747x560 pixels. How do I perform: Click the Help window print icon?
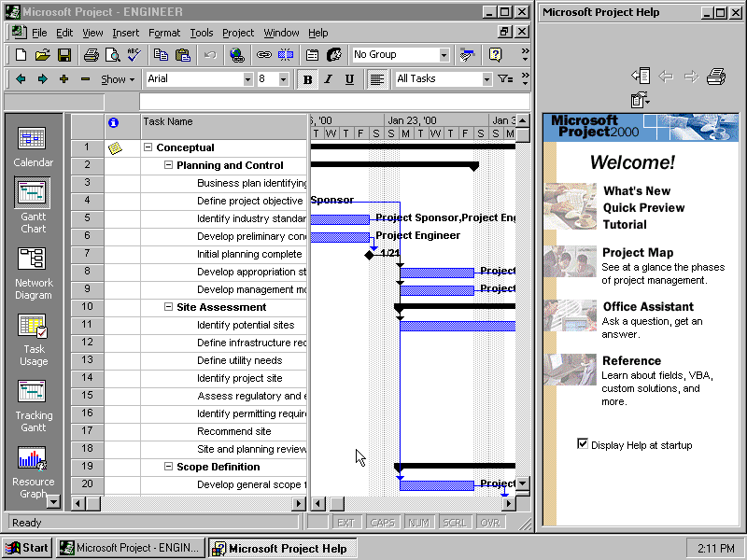point(715,76)
